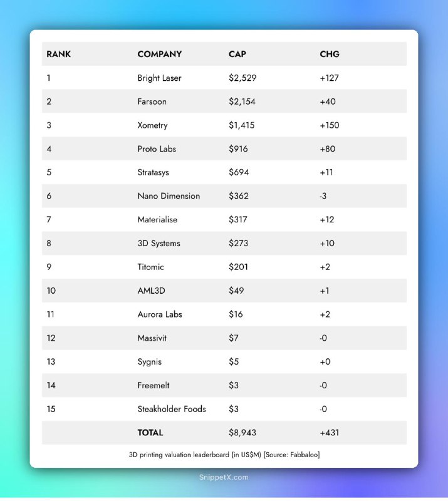Click the Proto Labs +80 change

(x=328, y=149)
